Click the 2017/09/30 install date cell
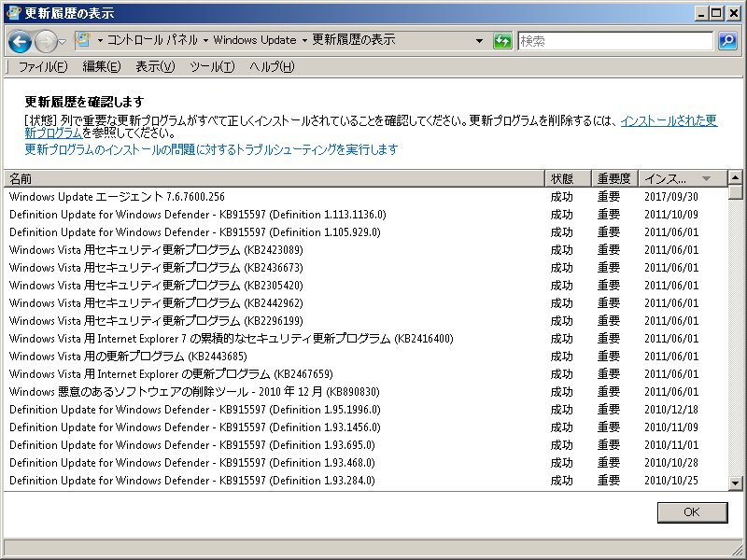The width and height of the screenshot is (747, 560). tap(671, 197)
